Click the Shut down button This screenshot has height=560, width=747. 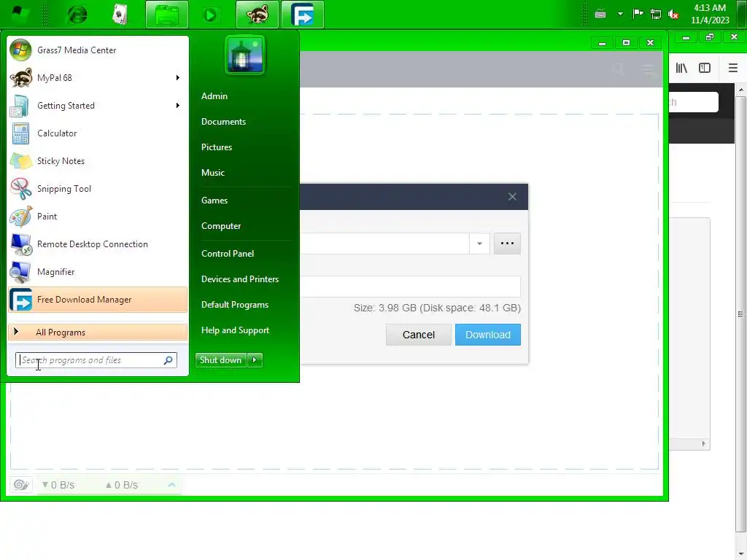(x=220, y=360)
